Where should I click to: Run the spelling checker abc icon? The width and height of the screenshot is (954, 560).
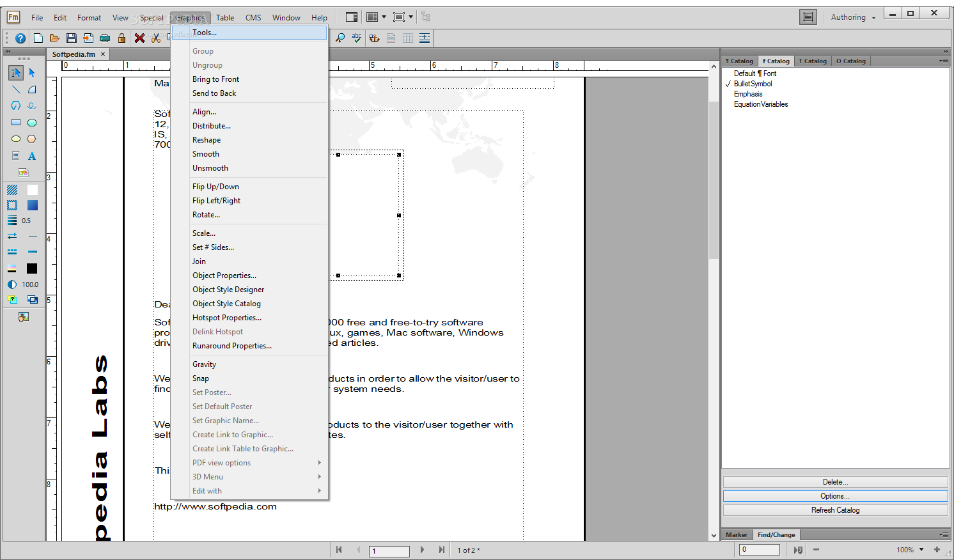tap(357, 38)
